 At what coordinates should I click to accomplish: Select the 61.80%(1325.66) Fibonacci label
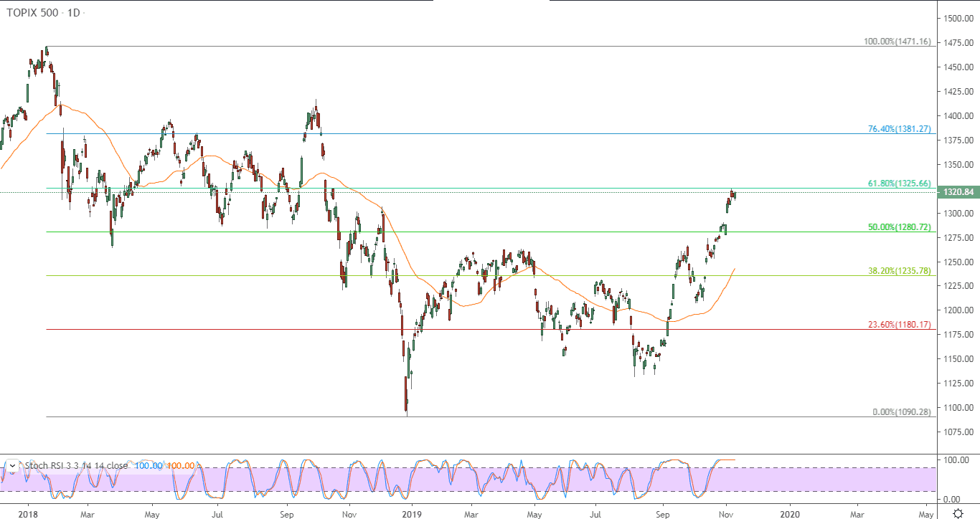[x=900, y=184]
